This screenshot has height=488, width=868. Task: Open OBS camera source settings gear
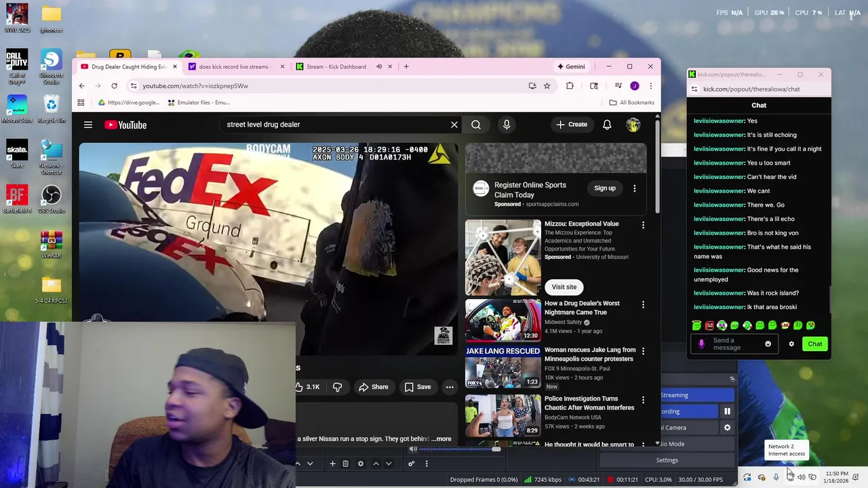click(727, 428)
